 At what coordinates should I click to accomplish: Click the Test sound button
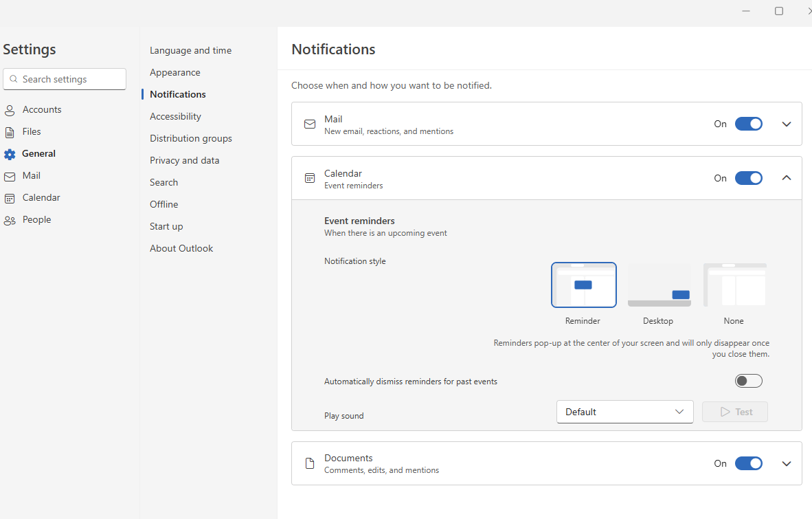click(x=734, y=411)
